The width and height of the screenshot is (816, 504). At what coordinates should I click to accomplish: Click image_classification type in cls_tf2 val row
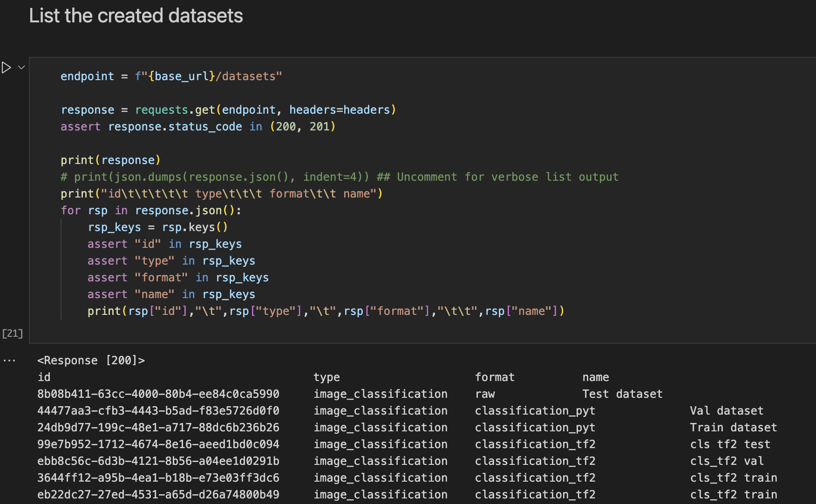click(381, 461)
